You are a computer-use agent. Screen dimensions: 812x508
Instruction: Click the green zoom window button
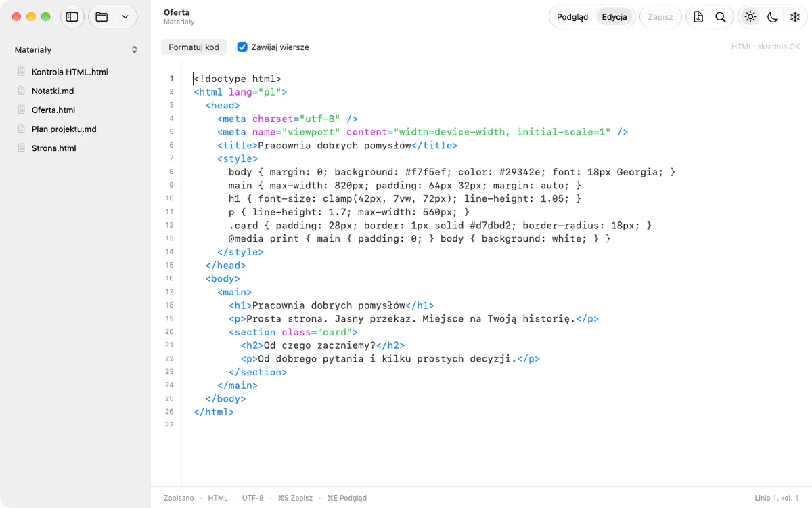coord(45,17)
